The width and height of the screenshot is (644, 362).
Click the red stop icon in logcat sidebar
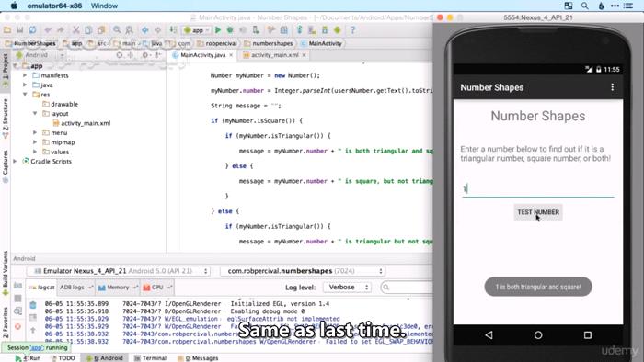coord(17,327)
